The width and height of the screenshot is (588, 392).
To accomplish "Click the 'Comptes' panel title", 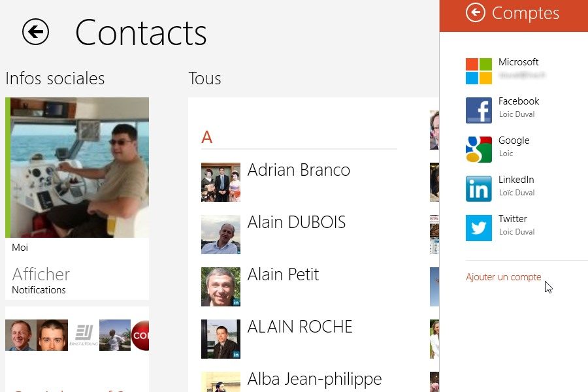I will (x=525, y=13).
